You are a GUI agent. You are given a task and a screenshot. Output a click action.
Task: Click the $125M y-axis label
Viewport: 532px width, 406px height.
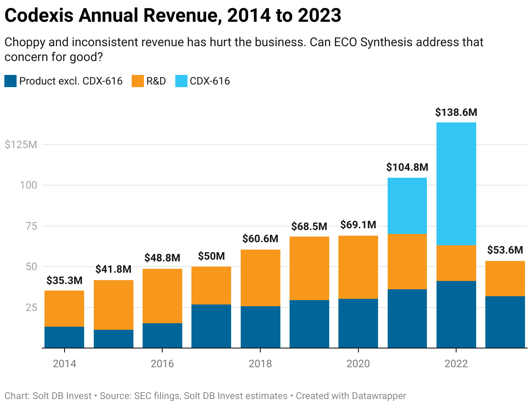point(20,145)
